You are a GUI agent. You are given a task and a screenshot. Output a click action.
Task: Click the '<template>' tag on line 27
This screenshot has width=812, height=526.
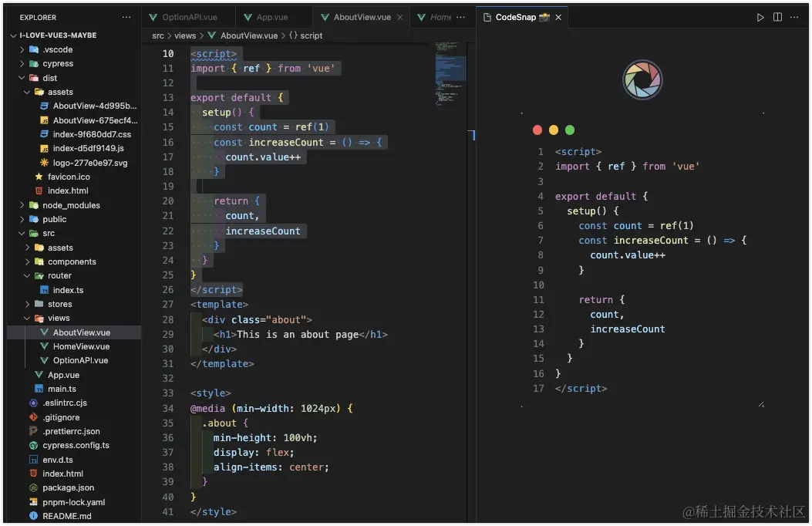[x=219, y=305]
